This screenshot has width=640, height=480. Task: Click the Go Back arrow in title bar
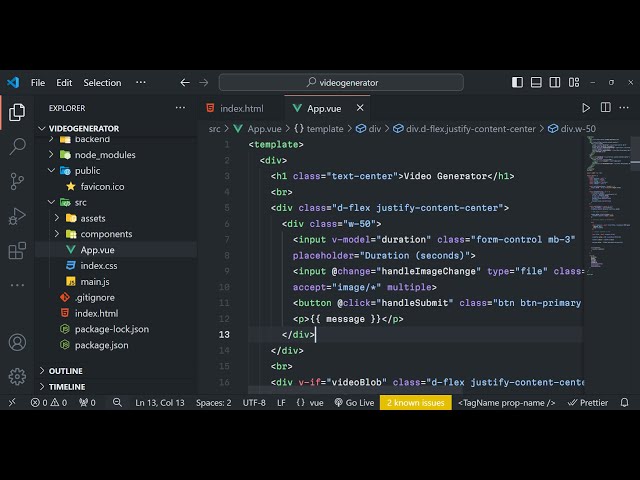pos(184,82)
